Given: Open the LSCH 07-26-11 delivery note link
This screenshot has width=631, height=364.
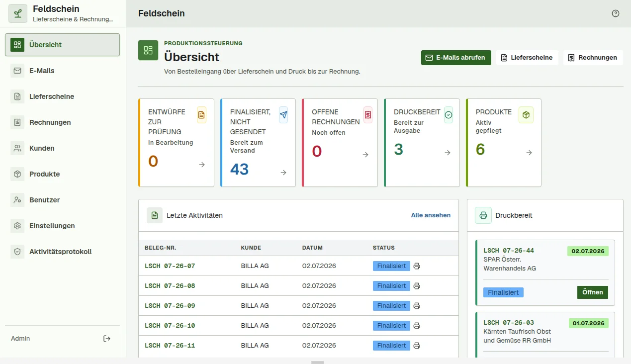Looking at the screenshot, I should [x=170, y=346].
